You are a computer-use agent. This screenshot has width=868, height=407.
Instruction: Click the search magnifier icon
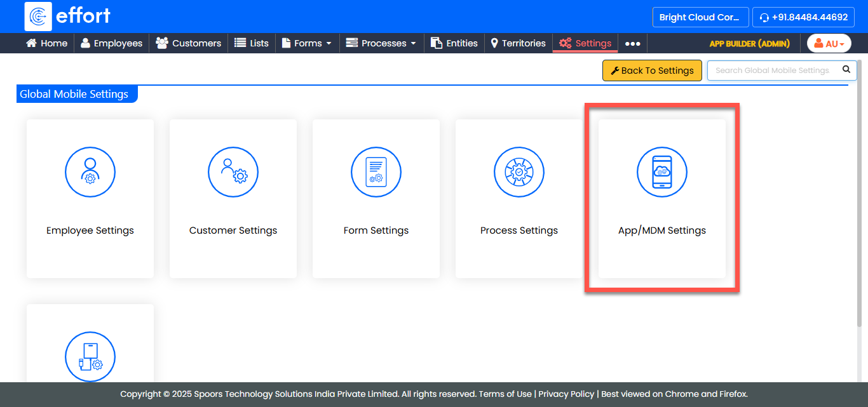[x=846, y=70]
